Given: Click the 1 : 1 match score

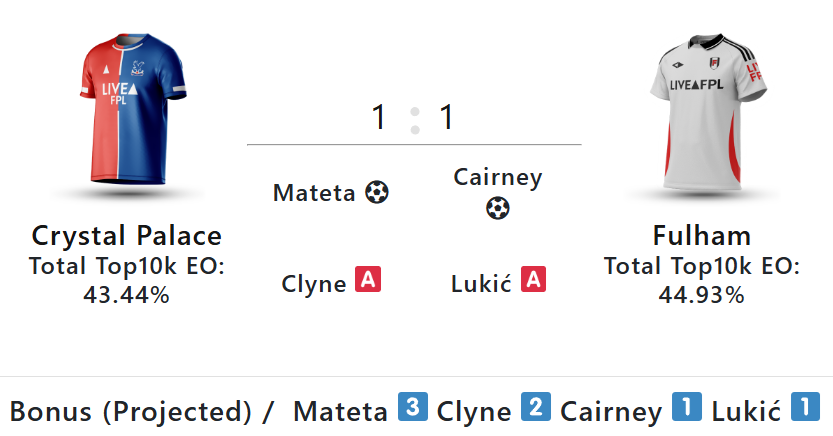Looking at the screenshot, I should (413, 118).
